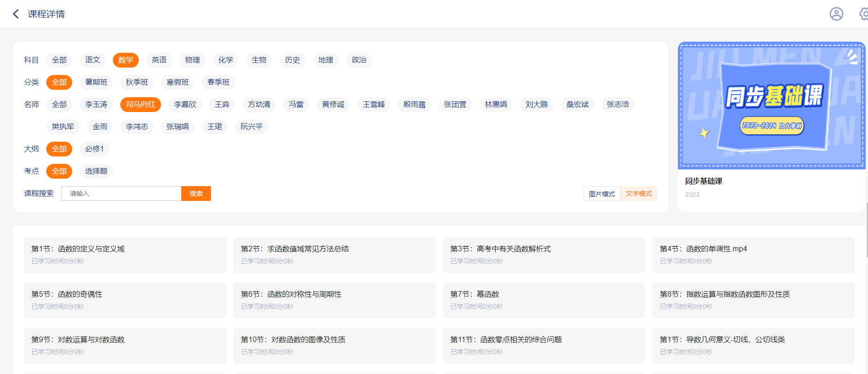
Task: Select teacher 林惠娟
Action: pos(496,104)
